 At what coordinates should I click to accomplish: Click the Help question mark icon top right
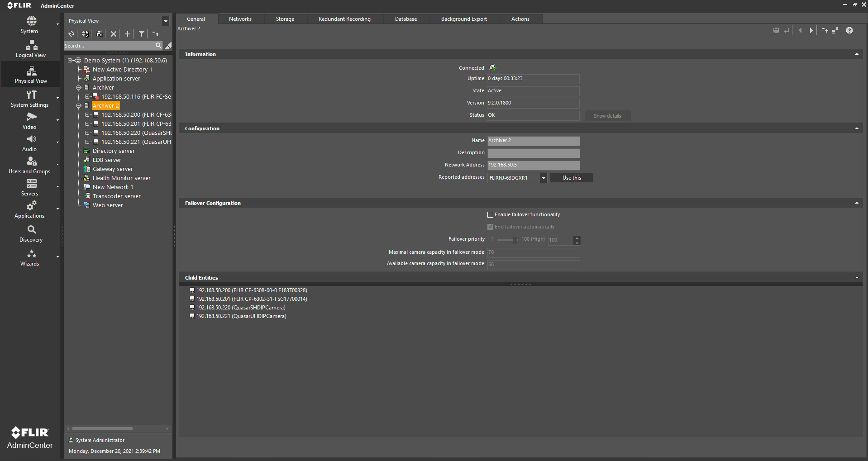849,30
